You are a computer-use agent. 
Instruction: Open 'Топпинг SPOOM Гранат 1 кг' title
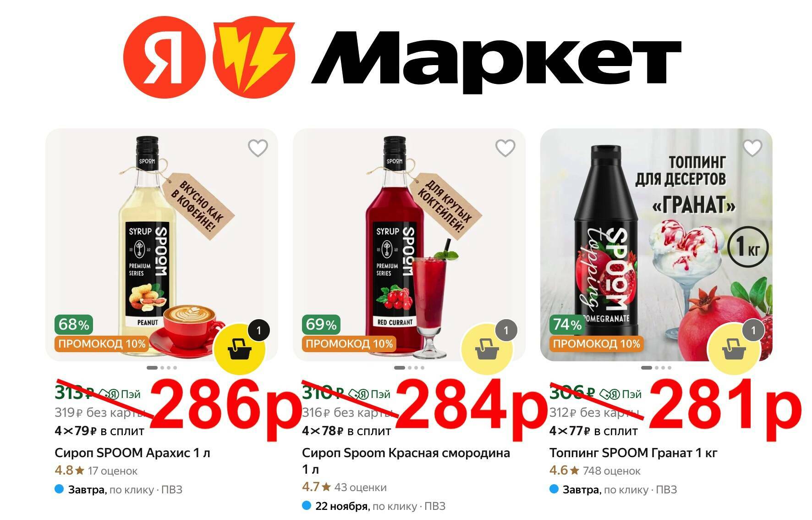633,453
